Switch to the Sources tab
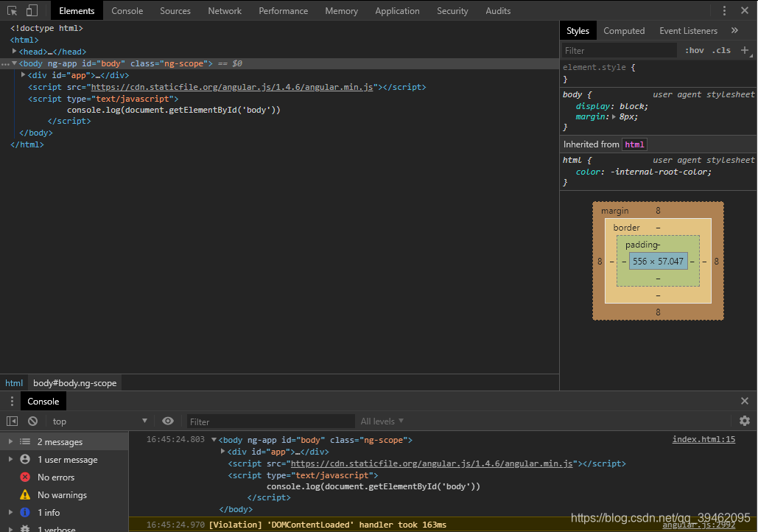The width and height of the screenshot is (758, 532). pyautogui.click(x=175, y=10)
